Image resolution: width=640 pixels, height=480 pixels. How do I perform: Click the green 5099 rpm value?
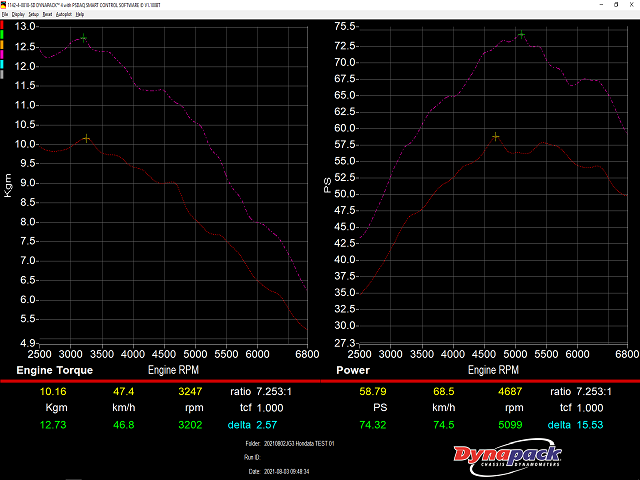pos(510,425)
